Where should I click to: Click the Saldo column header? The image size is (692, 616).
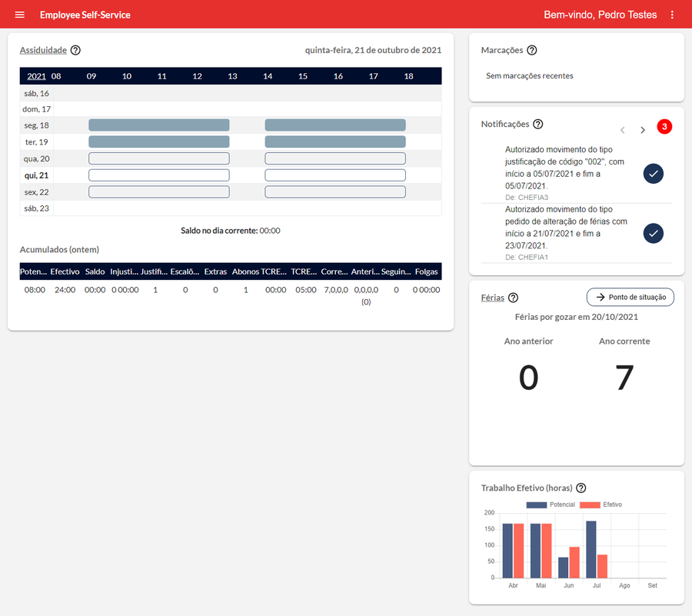[95, 271]
